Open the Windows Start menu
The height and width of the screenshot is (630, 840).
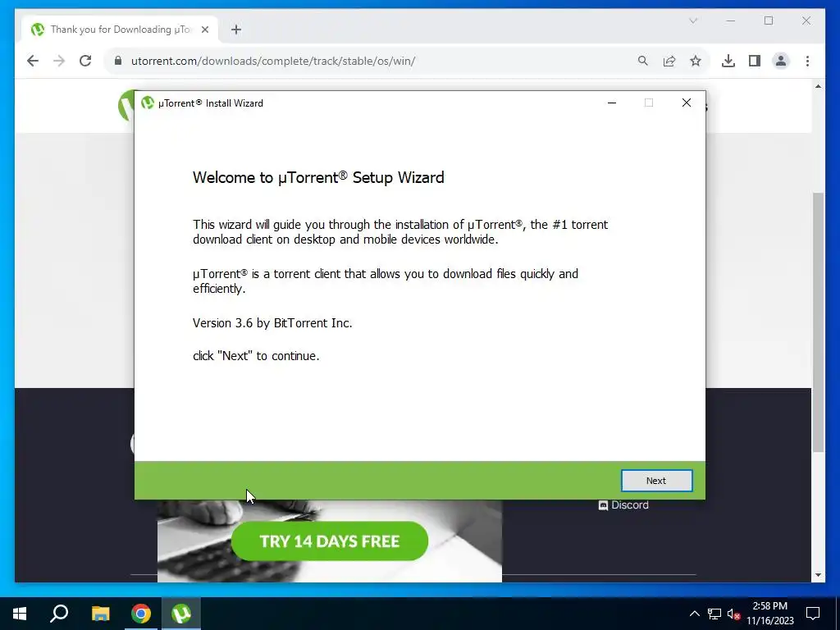[x=20, y=614]
